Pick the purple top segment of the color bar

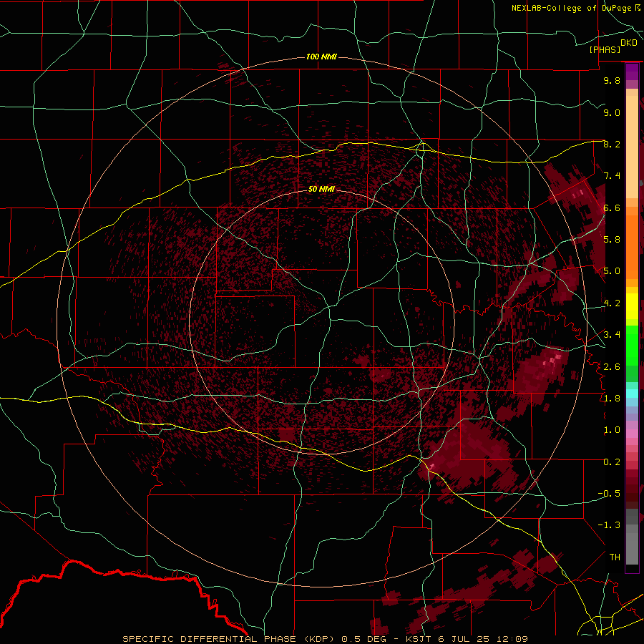pyautogui.click(x=632, y=72)
